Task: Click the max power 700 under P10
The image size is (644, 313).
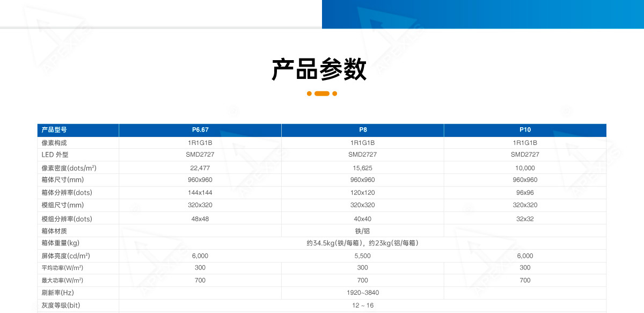Action: pos(525,280)
